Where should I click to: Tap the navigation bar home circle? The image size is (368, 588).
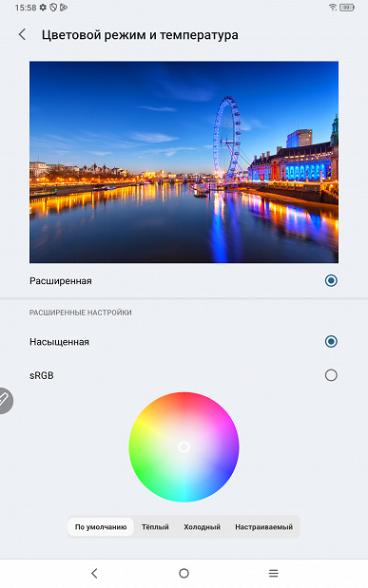(184, 573)
